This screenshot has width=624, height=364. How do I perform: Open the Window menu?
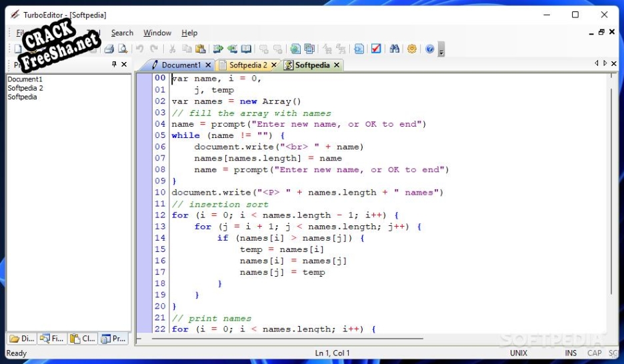[x=157, y=33]
